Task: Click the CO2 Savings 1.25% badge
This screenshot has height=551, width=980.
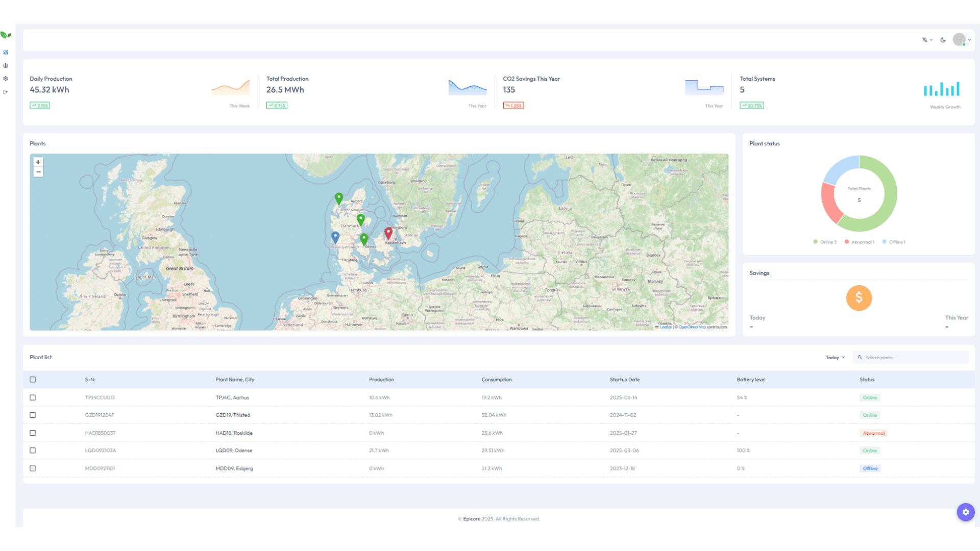Action: click(x=513, y=106)
